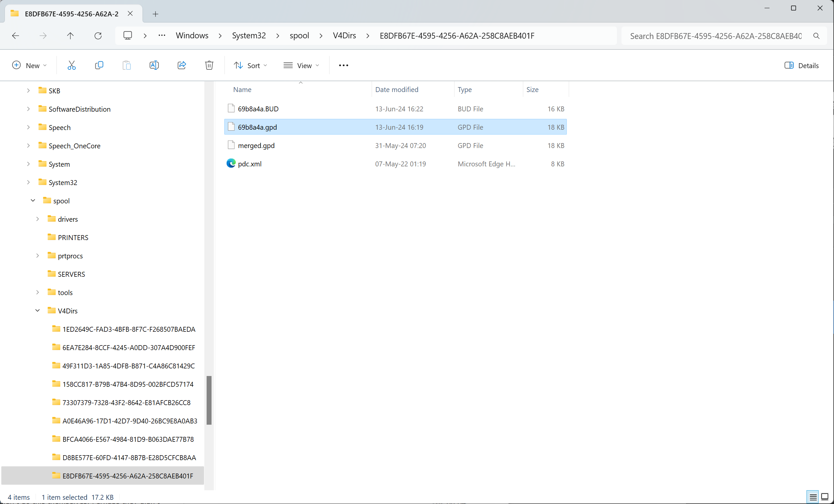This screenshot has height=504, width=834.
Task: Click the Copy icon in toolbar
Action: [99, 65]
